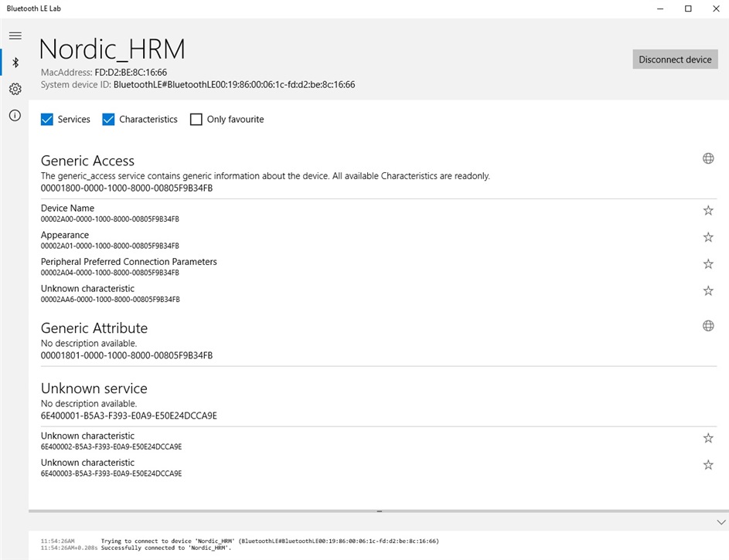Click the System device ID value
This screenshot has height=560, width=729.
tap(234, 84)
